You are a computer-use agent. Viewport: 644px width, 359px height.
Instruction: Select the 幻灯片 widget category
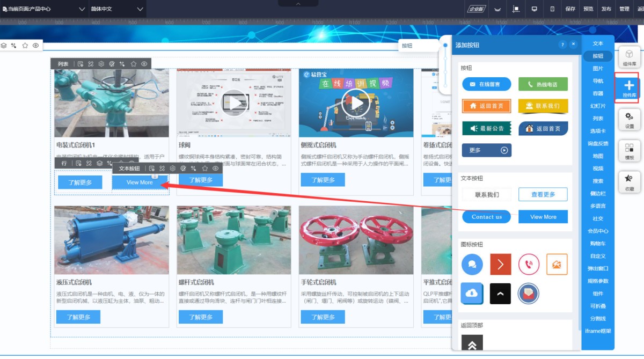598,106
